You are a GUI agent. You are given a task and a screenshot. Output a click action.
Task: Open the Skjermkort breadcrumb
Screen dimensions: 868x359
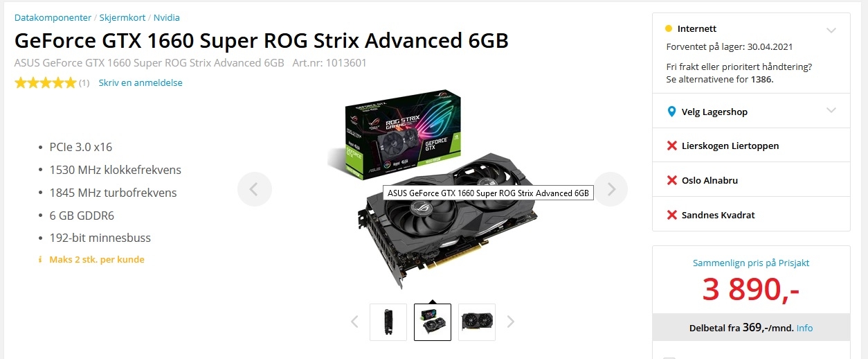point(123,17)
